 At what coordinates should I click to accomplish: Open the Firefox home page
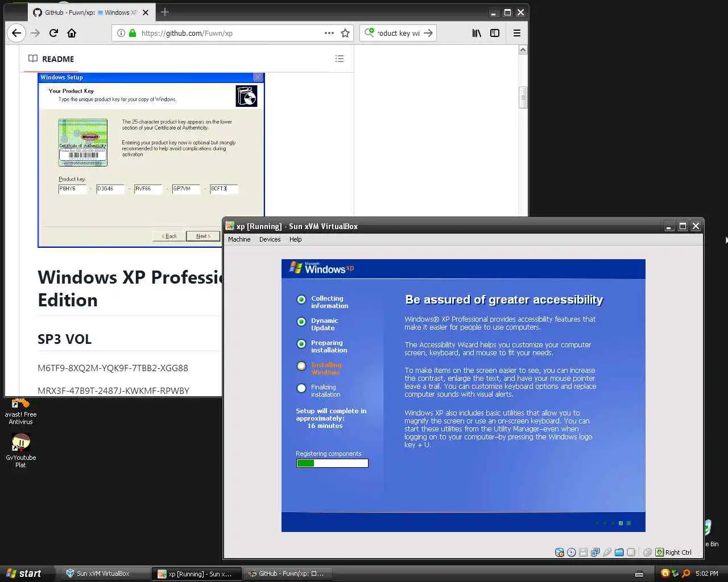(x=72, y=33)
